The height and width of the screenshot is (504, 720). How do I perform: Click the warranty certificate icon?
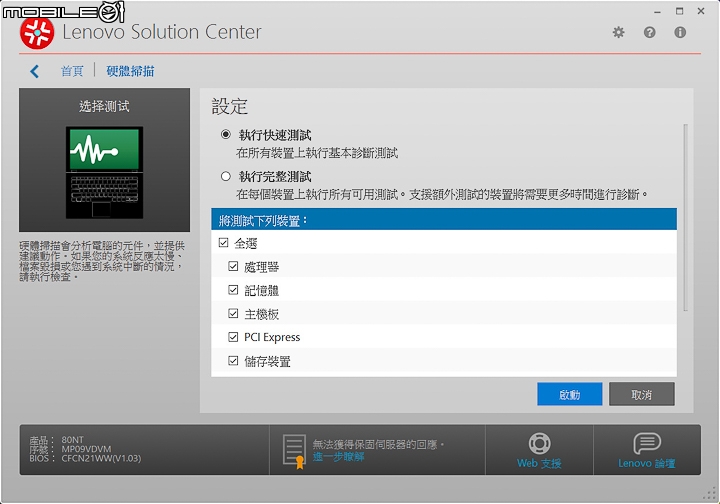point(294,451)
